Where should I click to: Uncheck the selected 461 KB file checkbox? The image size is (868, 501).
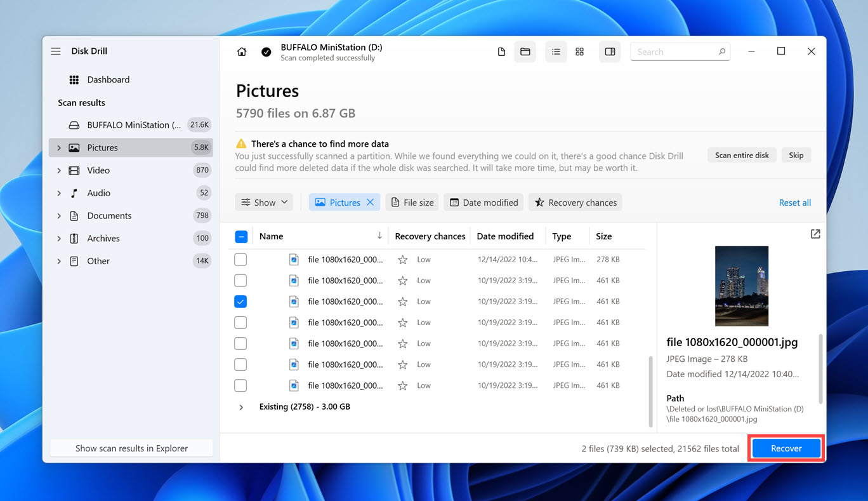(x=240, y=302)
